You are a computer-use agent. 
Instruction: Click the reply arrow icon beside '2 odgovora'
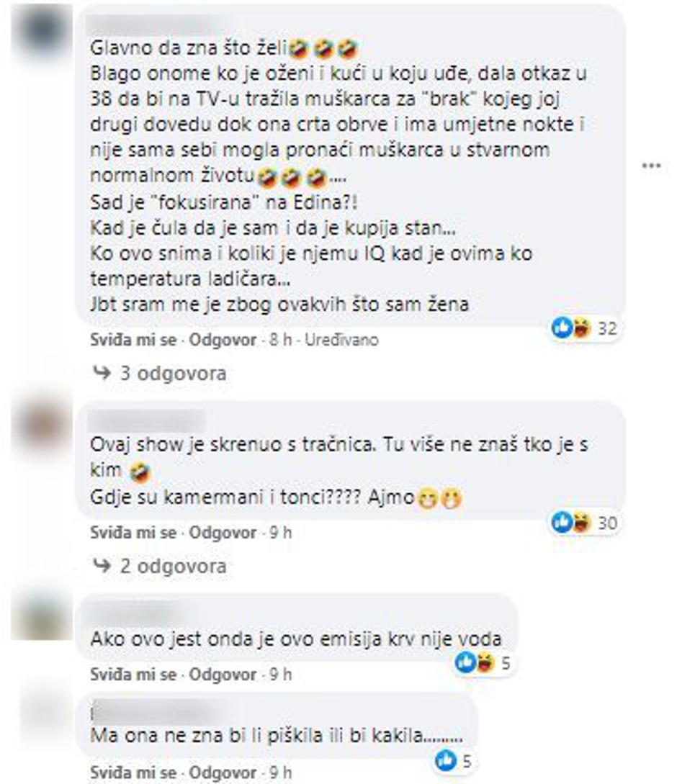pyautogui.click(x=102, y=565)
